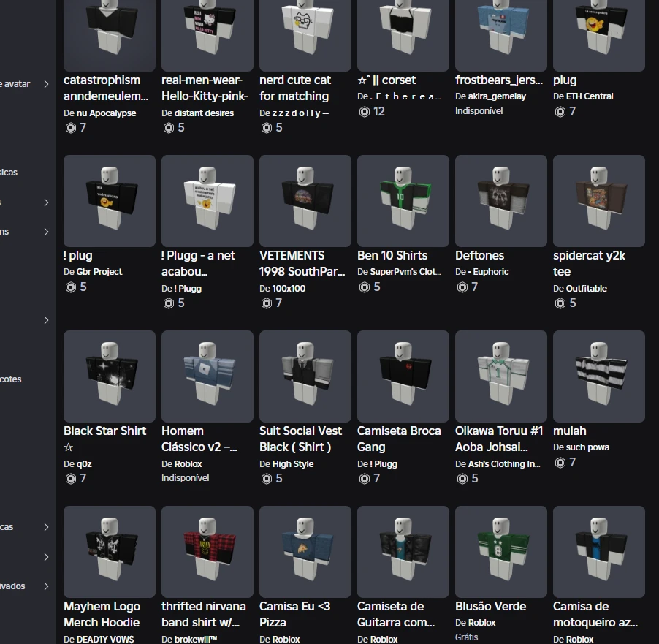This screenshot has height=644, width=659.
Task: Open creator ETH Central's page
Action: [x=589, y=96]
